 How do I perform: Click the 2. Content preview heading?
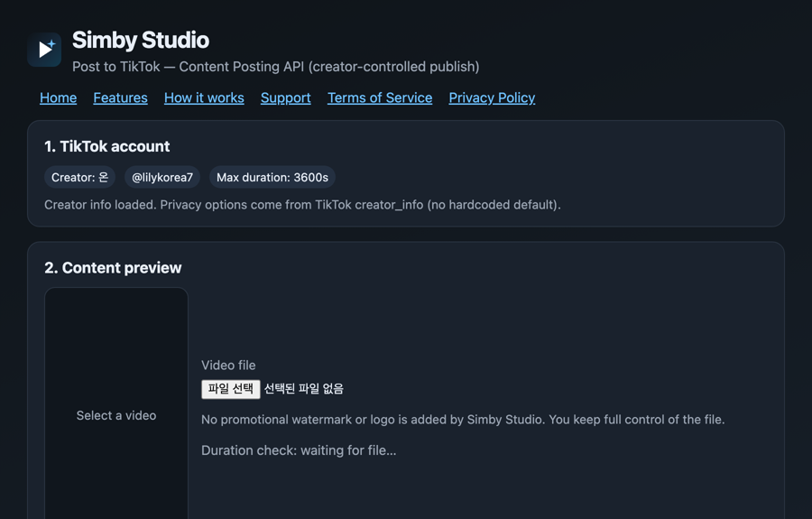(113, 268)
